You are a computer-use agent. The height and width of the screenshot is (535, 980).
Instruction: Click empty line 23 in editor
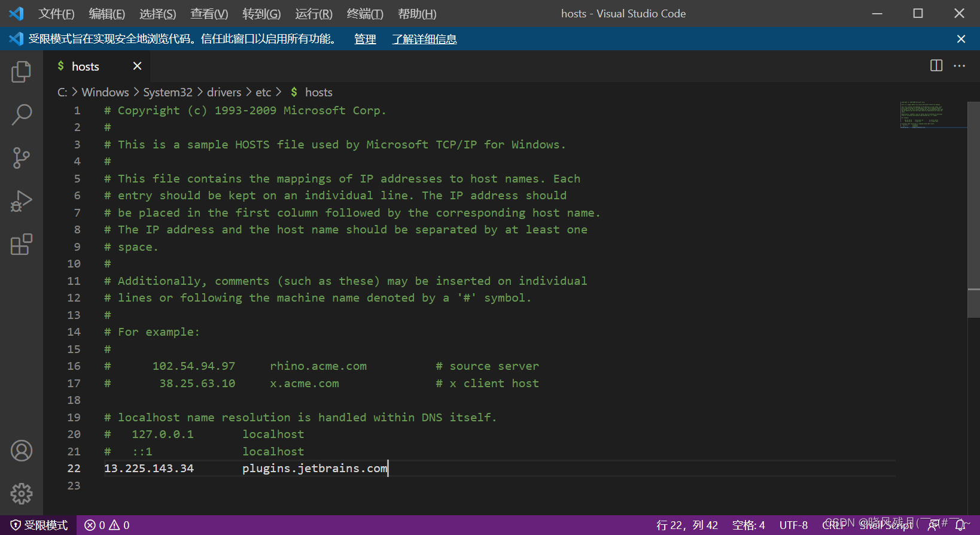click(x=500, y=486)
